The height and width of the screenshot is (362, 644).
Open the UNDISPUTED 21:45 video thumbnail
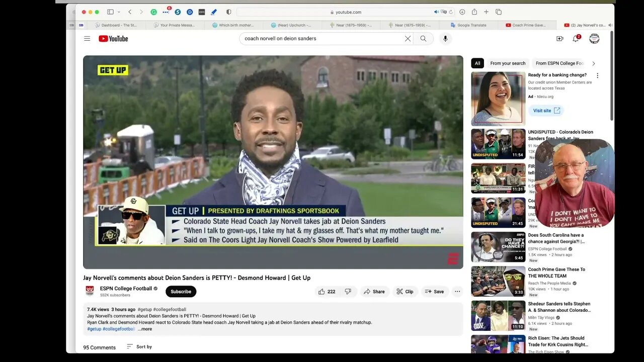(498, 213)
